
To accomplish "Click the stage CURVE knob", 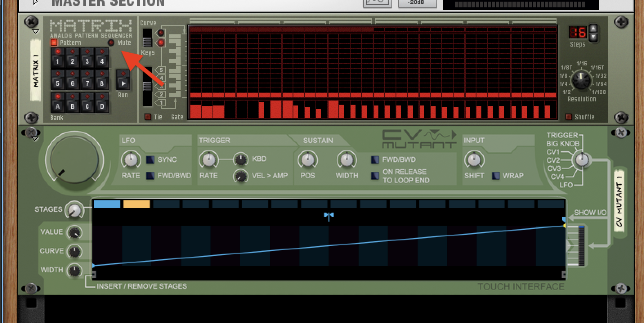I will 74,251.
